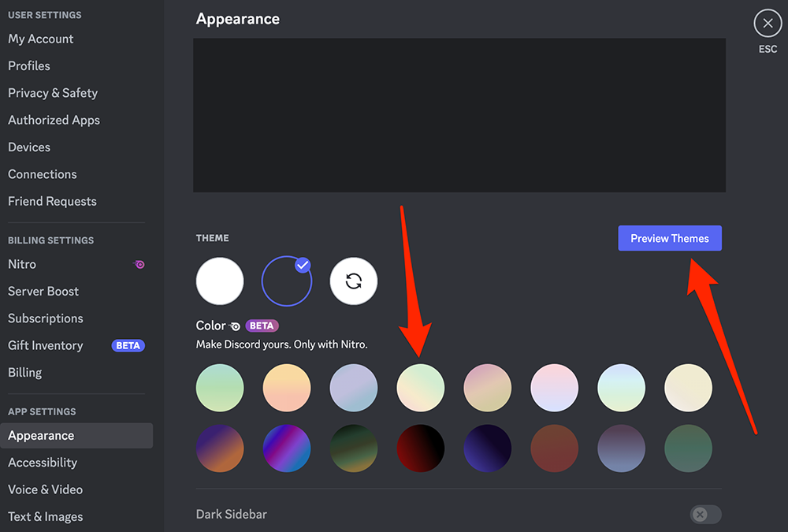Select the light theme circle

coord(220,281)
